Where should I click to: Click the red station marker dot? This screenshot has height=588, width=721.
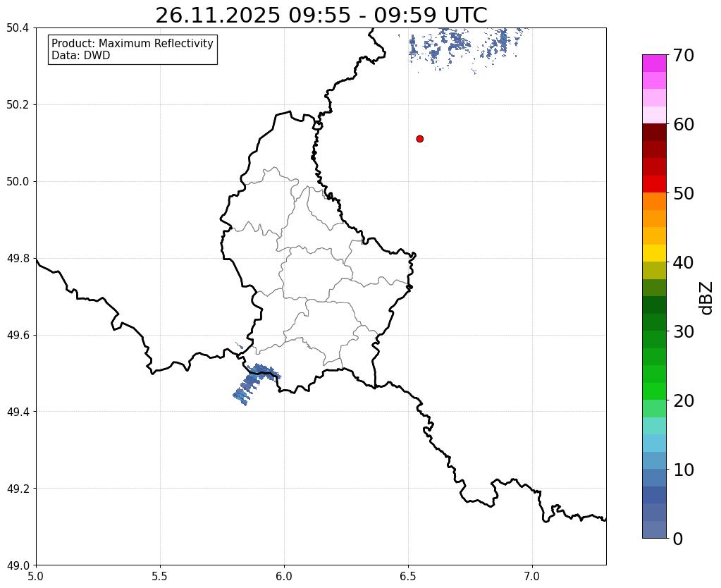click(x=419, y=139)
